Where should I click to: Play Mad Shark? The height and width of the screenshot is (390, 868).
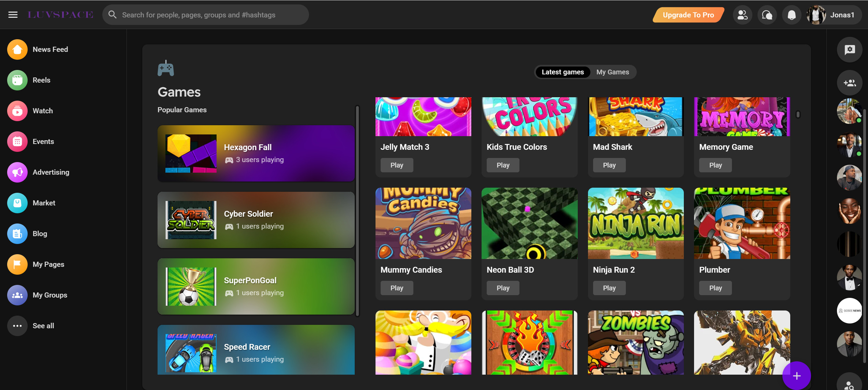pyautogui.click(x=609, y=165)
